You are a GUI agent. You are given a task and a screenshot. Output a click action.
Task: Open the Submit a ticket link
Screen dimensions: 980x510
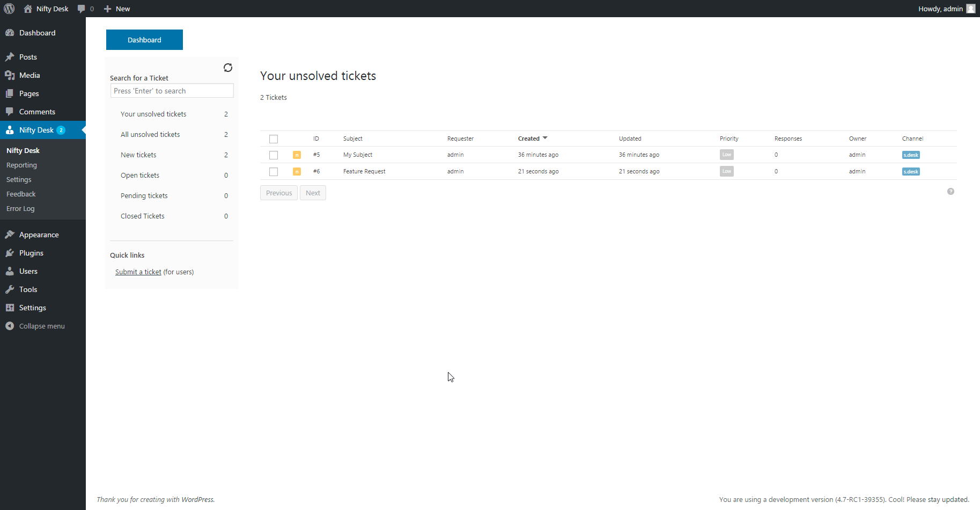tap(138, 272)
